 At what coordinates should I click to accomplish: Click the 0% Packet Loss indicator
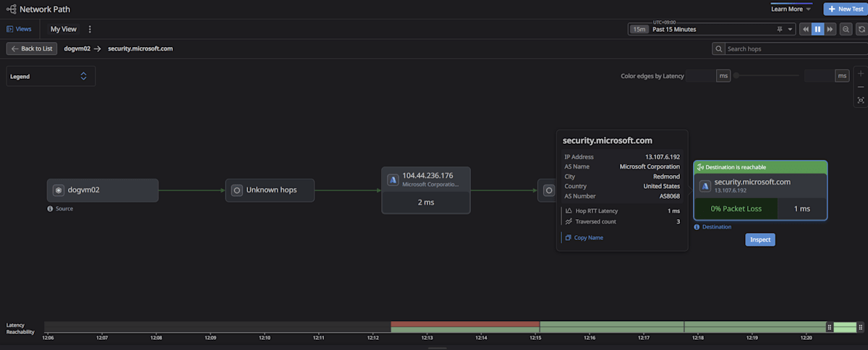(x=736, y=208)
